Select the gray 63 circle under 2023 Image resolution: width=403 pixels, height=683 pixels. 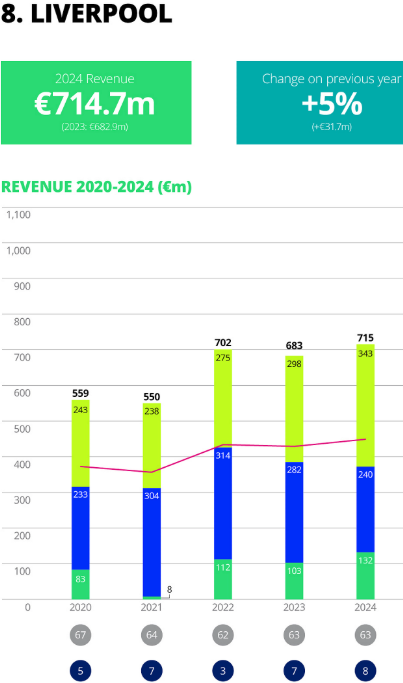tap(294, 635)
